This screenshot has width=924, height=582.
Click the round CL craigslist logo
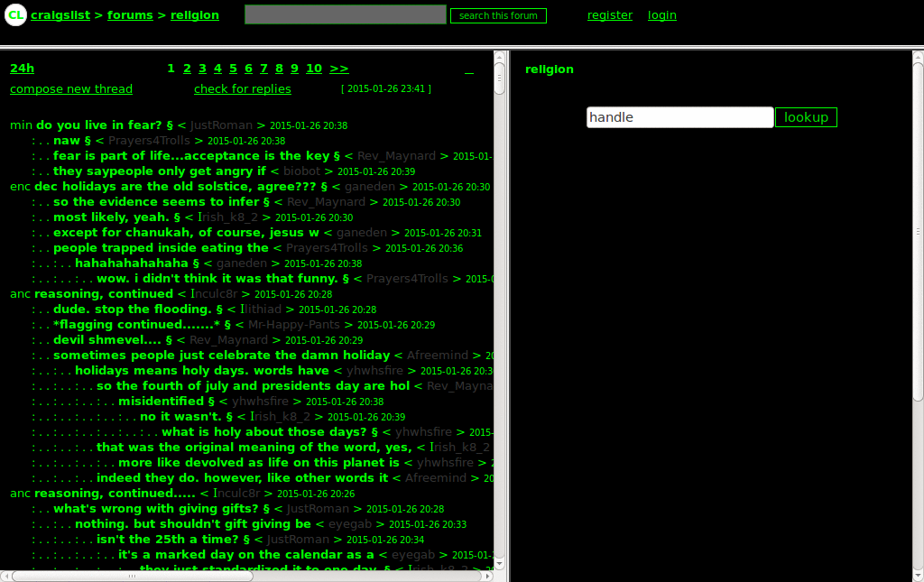[x=14, y=14]
